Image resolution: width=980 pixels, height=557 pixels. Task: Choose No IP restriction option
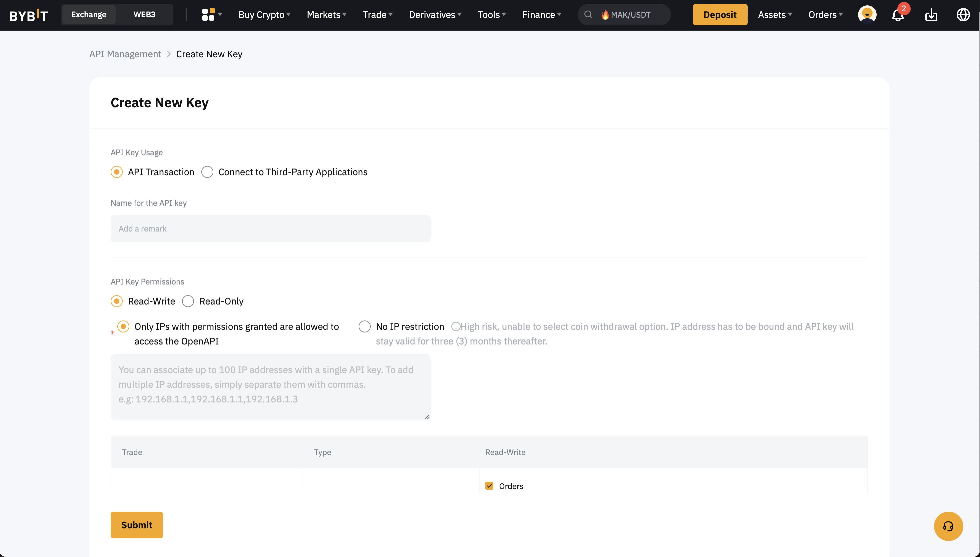[x=365, y=327]
